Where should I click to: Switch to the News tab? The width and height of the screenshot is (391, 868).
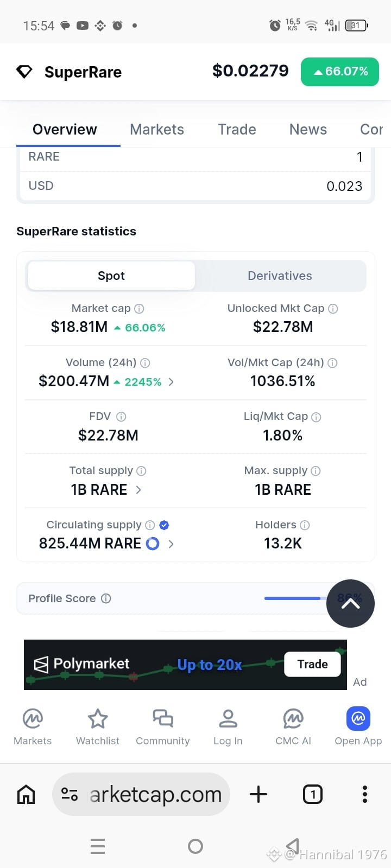click(308, 130)
